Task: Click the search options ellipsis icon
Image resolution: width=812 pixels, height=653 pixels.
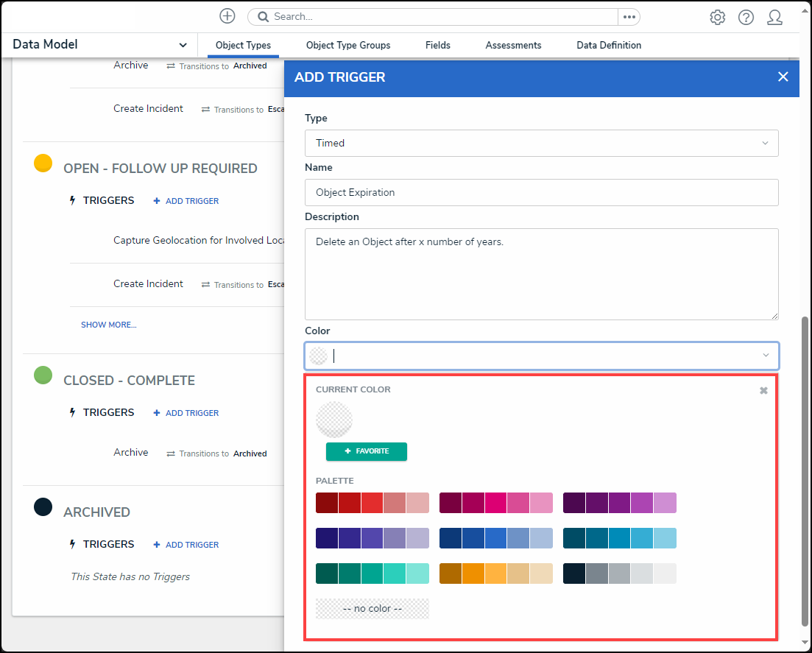Action: (x=629, y=17)
